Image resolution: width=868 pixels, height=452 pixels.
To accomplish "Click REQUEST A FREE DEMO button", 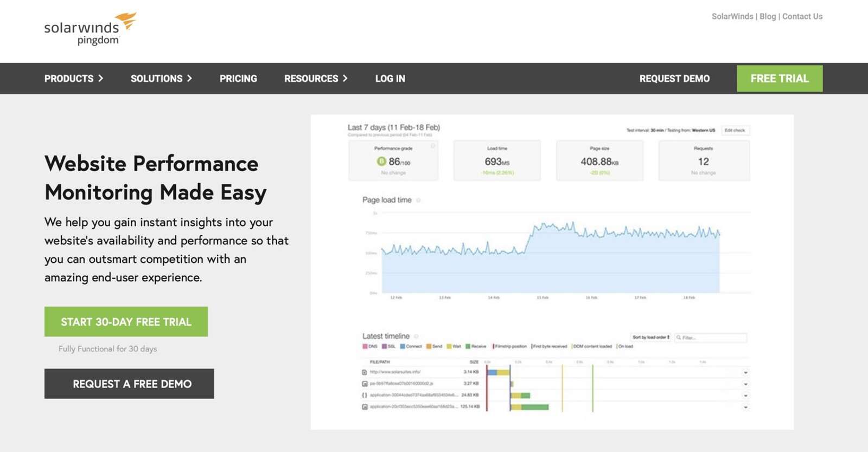I will point(129,384).
